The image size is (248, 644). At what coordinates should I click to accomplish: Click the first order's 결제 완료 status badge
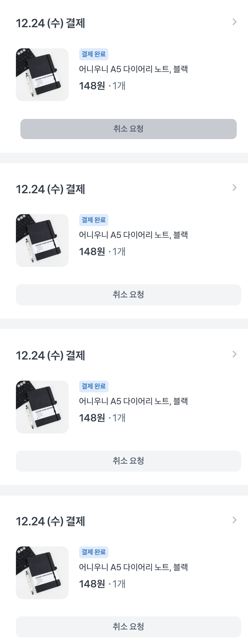click(x=94, y=54)
